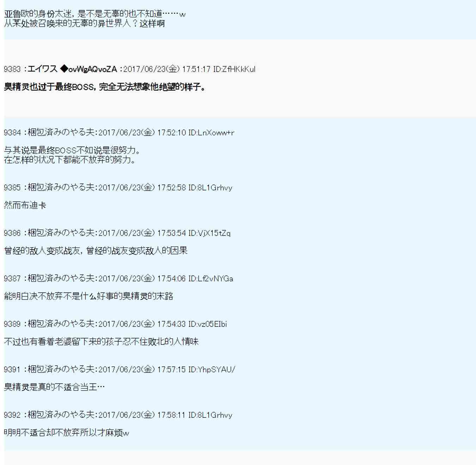The image size is (476, 465).
Task: Click the comment 曾经的敌人变成战友
Action: click(96, 251)
